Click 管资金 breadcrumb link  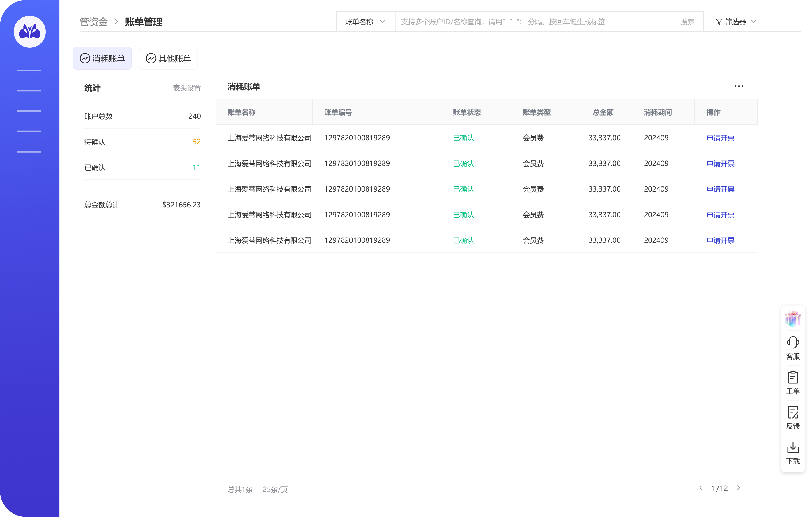(x=93, y=22)
